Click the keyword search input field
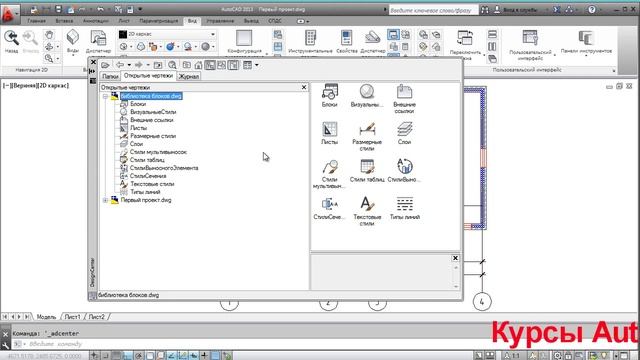 (x=433, y=10)
